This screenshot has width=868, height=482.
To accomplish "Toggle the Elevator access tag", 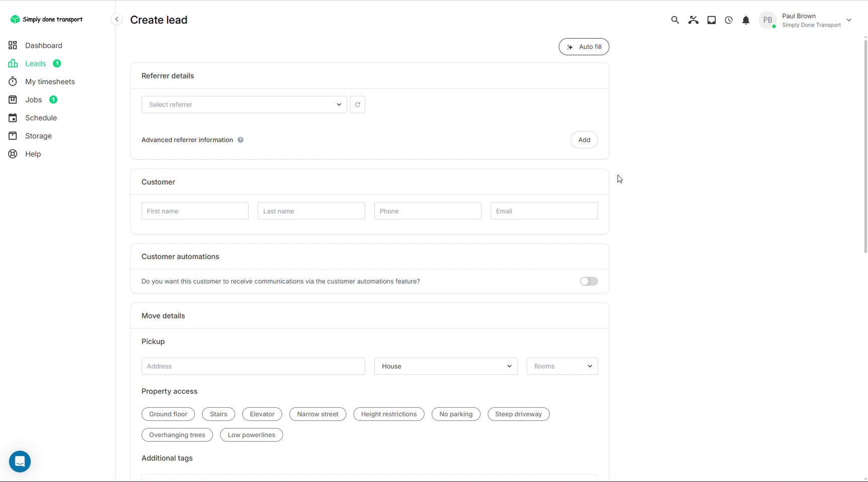I will (x=262, y=414).
